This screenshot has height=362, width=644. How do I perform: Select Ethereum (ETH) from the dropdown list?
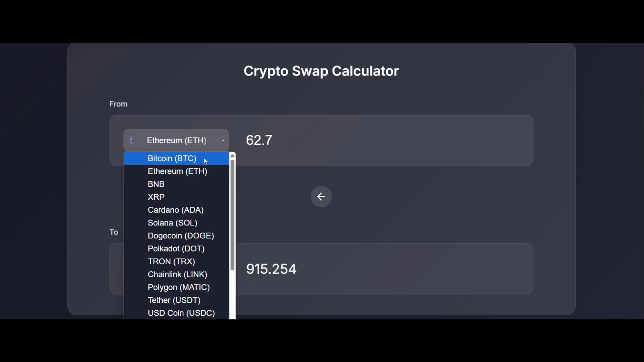(x=177, y=171)
